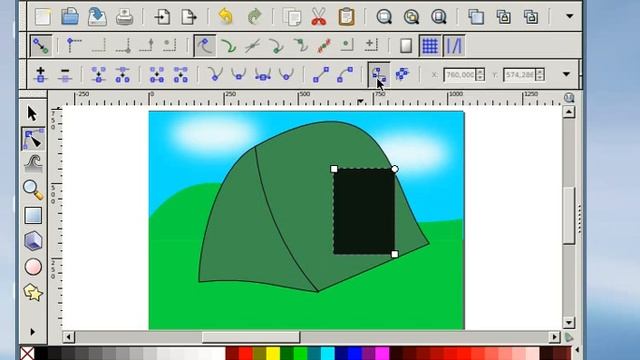Image resolution: width=640 pixels, height=360 pixels.
Task: Redo the last undone action
Action: point(254,17)
